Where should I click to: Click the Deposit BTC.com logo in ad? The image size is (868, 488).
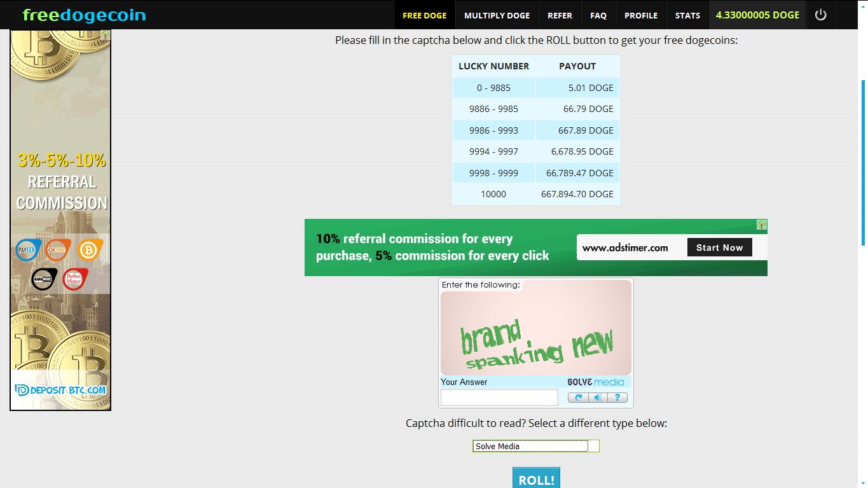click(x=60, y=389)
